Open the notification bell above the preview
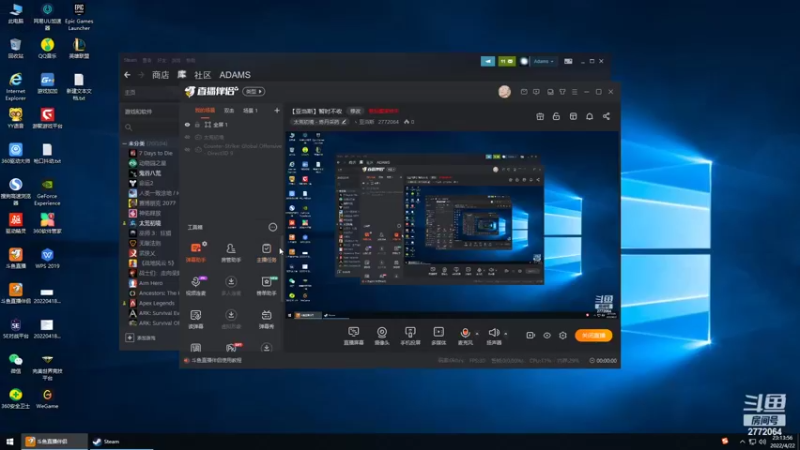 [589, 116]
